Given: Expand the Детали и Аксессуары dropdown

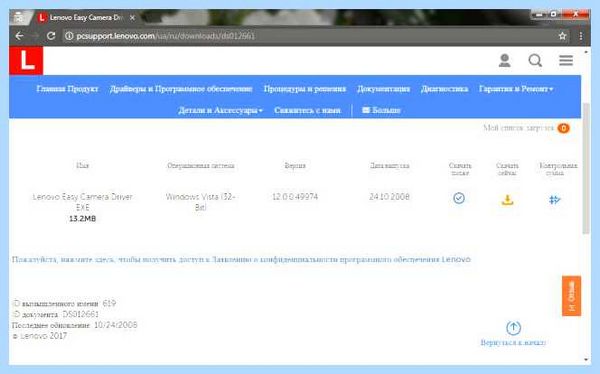Looking at the screenshot, I should [x=220, y=110].
